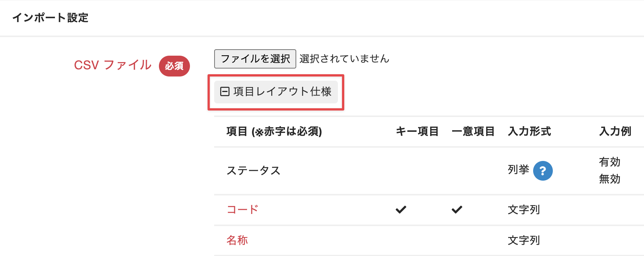Click the red CSV ファイル label

point(113,65)
